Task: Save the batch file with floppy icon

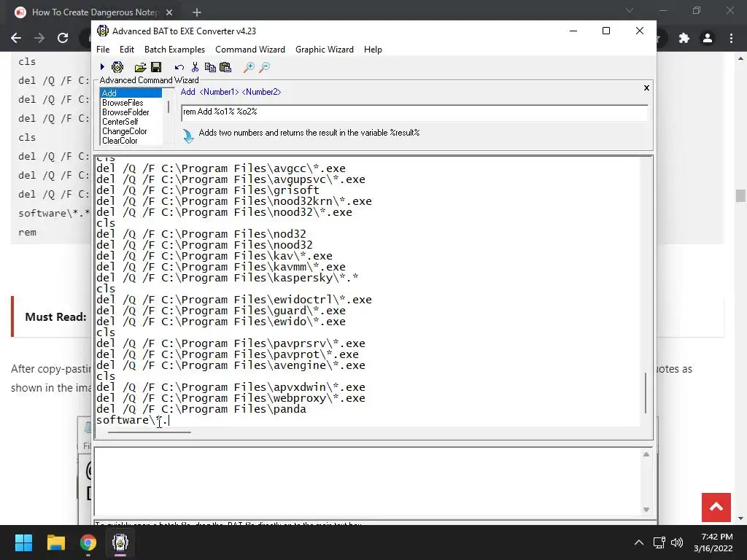Action: [156, 67]
